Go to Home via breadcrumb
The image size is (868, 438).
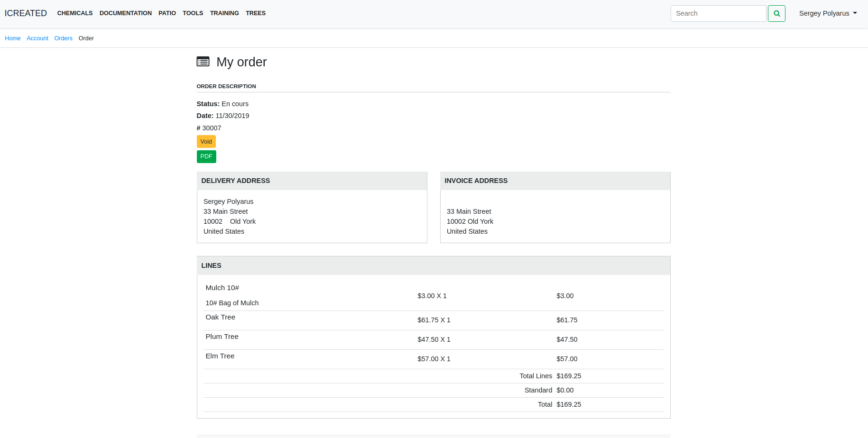(x=13, y=38)
